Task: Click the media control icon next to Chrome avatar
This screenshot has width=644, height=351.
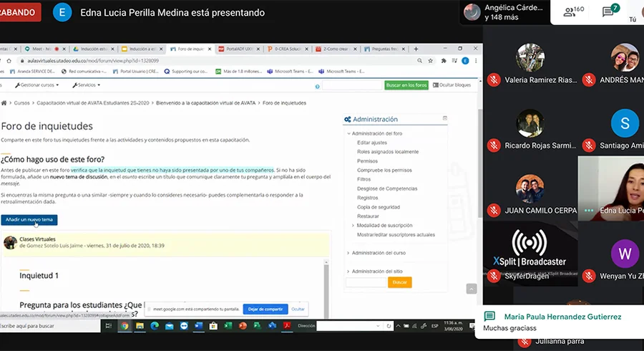Action: [x=454, y=60]
